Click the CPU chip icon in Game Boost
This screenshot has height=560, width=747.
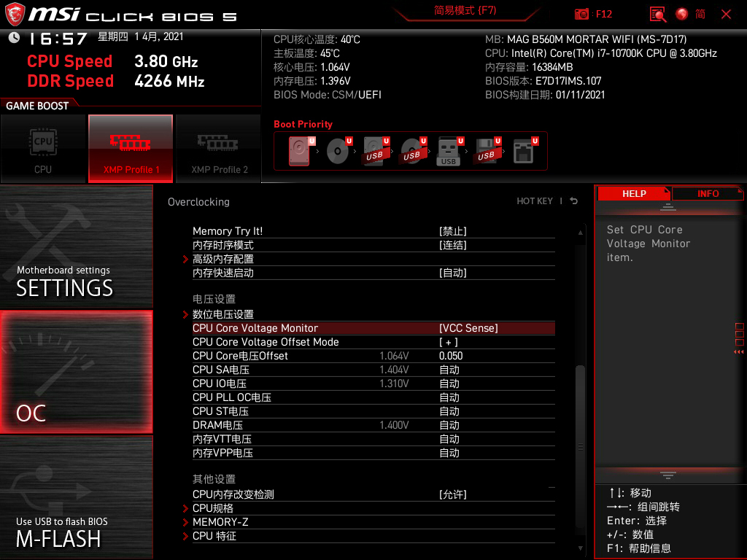[43, 142]
